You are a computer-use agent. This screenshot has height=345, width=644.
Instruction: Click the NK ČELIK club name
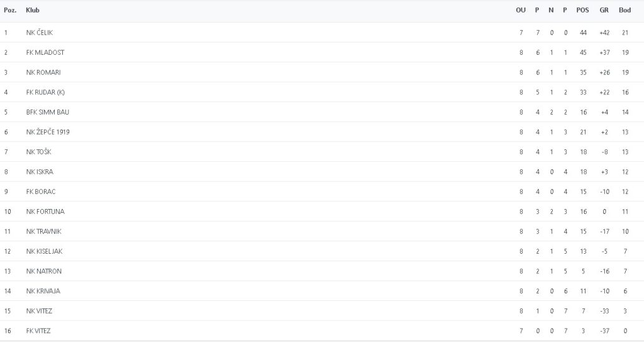(40, 33)
